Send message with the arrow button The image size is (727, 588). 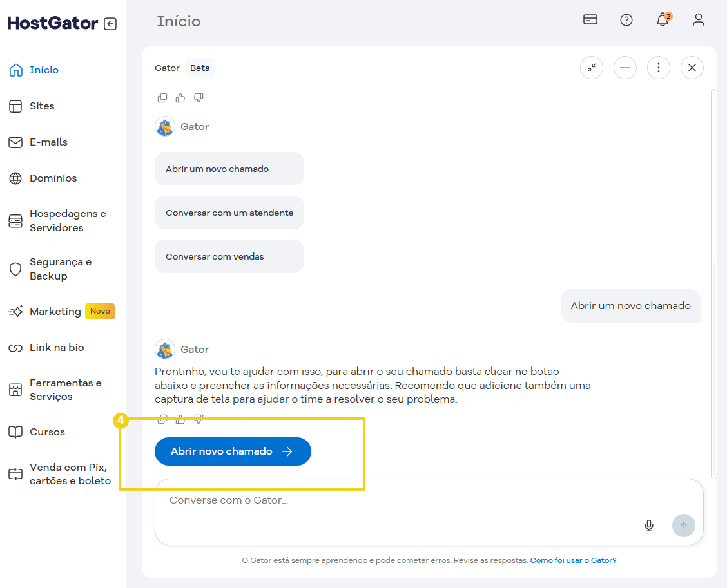point(684,526)
